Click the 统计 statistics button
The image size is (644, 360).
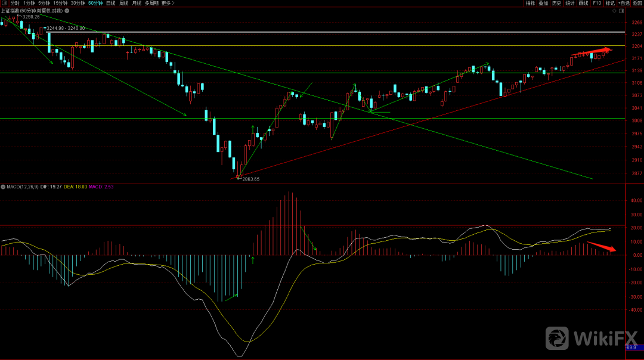pyautogui.click(x=570, y=3)
